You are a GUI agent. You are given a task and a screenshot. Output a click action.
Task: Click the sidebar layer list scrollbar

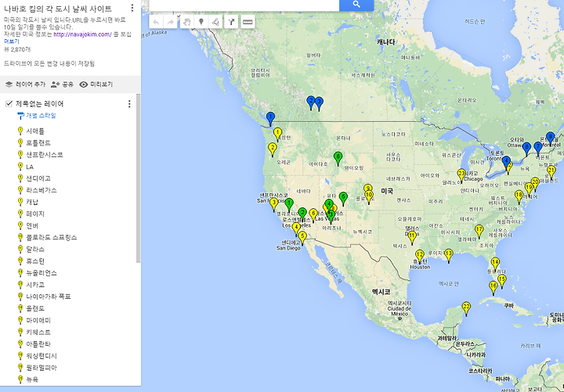tap(139, 178)
